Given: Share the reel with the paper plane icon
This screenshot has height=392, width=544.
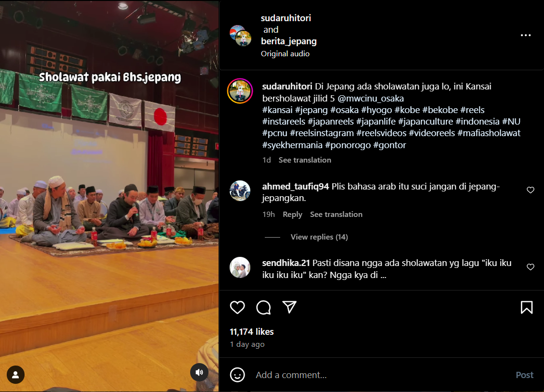Looking at the screenshot, I should pos(289,307).
